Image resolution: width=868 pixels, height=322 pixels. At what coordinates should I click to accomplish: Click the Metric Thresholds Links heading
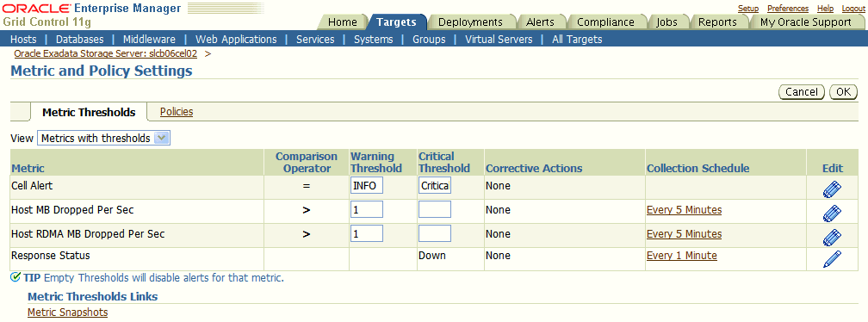(x=92, y=296)
